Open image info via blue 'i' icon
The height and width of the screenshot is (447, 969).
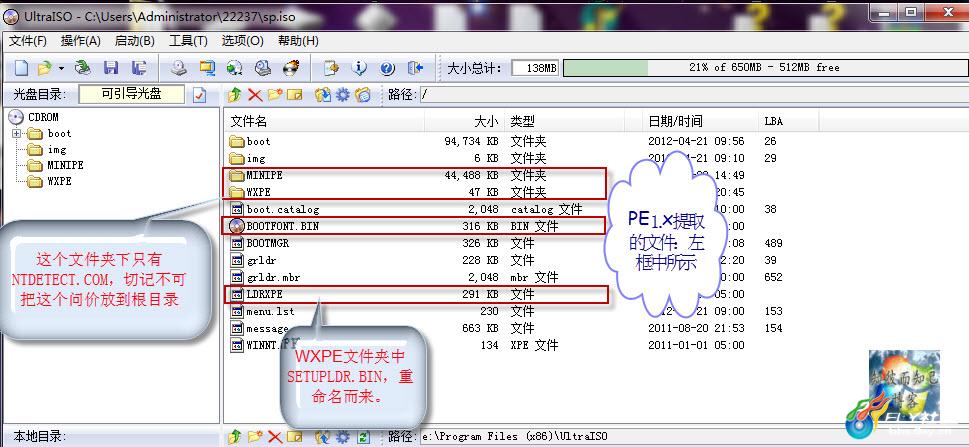[x=359, y=67]
